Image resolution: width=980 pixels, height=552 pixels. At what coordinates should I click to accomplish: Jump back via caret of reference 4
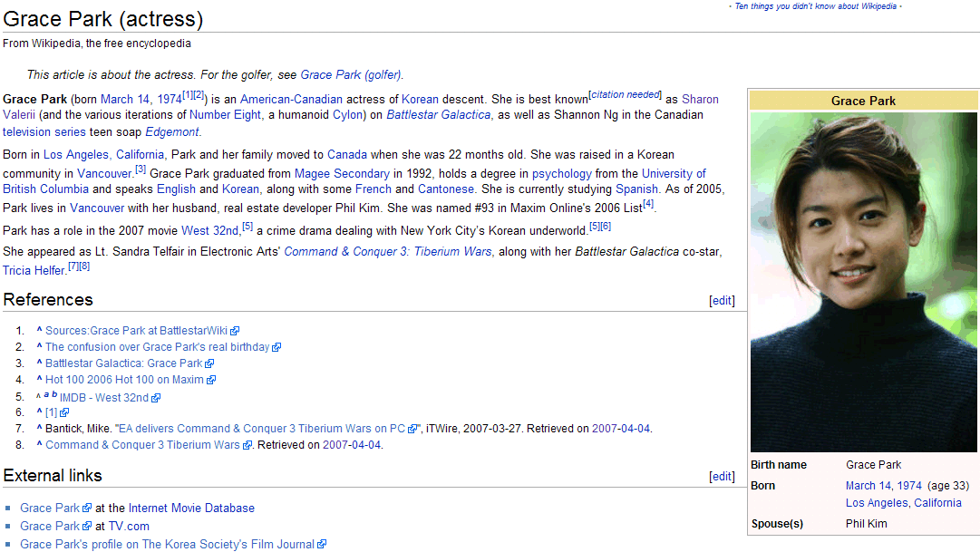click(x=39, y=379)
